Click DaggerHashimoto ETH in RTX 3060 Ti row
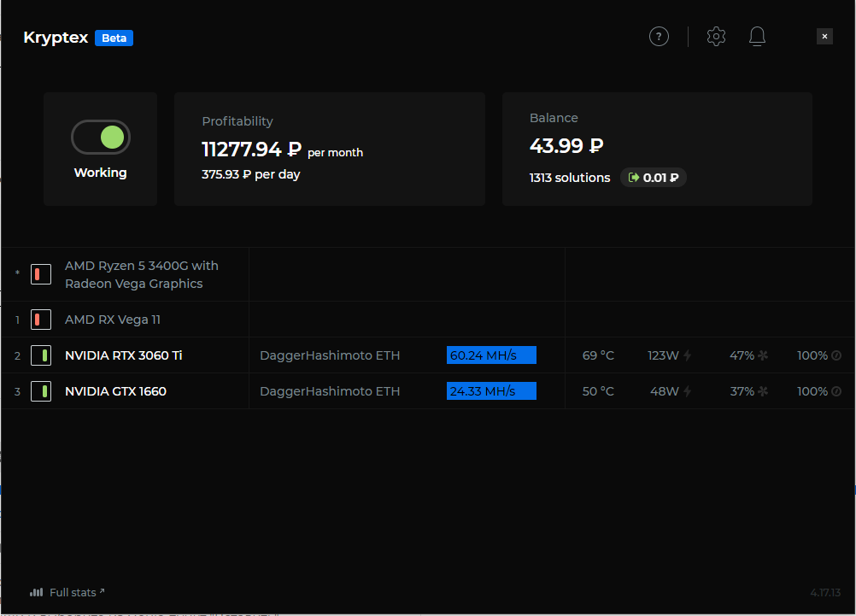Screen dimensions: 856x616 (330, 355)
